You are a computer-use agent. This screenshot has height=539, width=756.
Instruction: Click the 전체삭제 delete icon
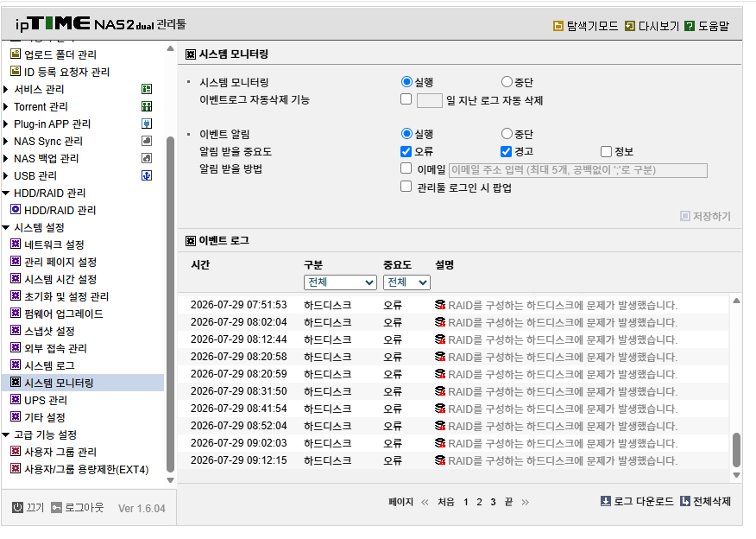685,501
